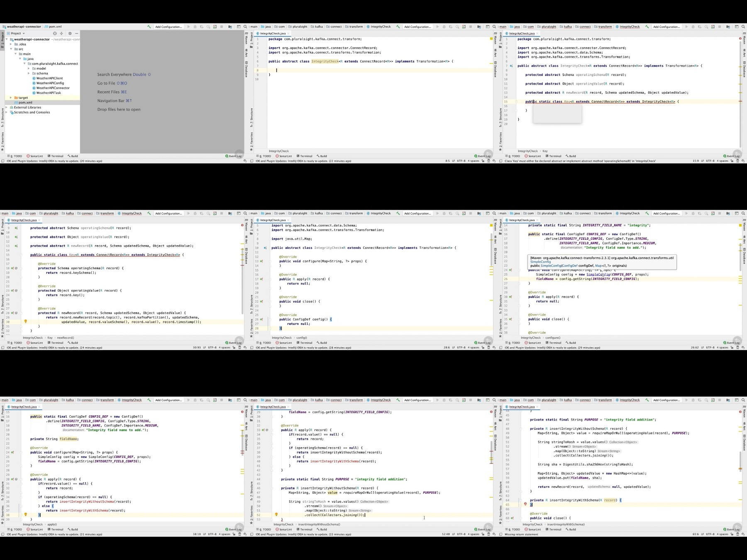The image size is (747, 560).
Task: Expand External Libraries
Action: (x=7, y=107)
